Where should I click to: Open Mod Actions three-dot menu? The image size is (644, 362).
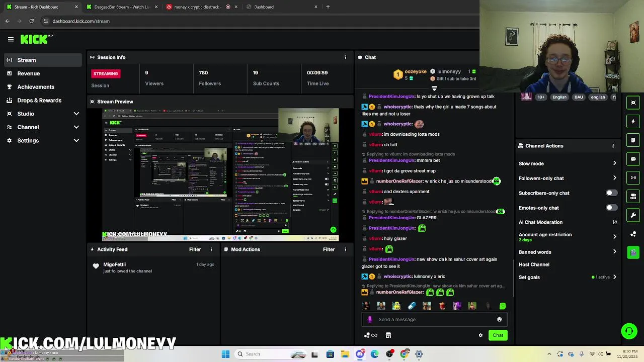345,249
